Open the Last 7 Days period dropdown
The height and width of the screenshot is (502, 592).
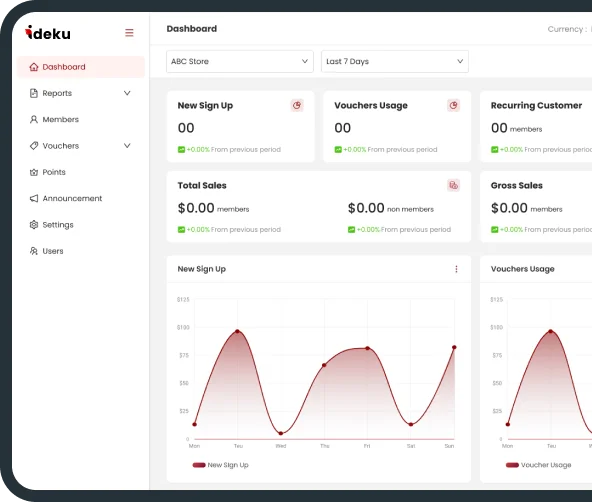[x=395, y=61]
